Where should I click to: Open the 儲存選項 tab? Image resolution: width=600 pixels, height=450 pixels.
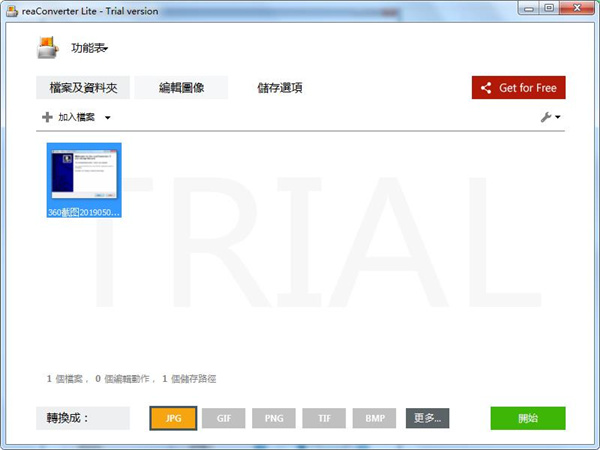tap(279, 88)
